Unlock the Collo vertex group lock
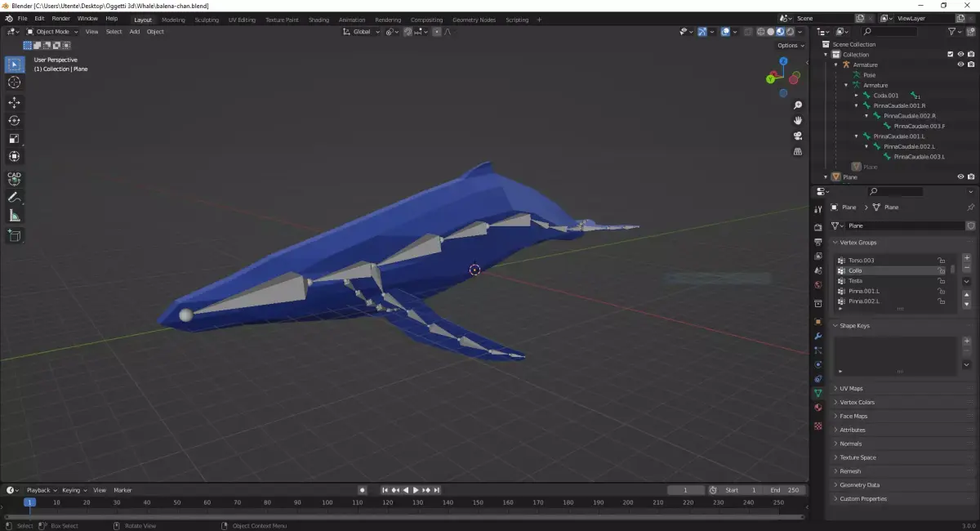This screenshot has width=980, height=531. [942, 270]
